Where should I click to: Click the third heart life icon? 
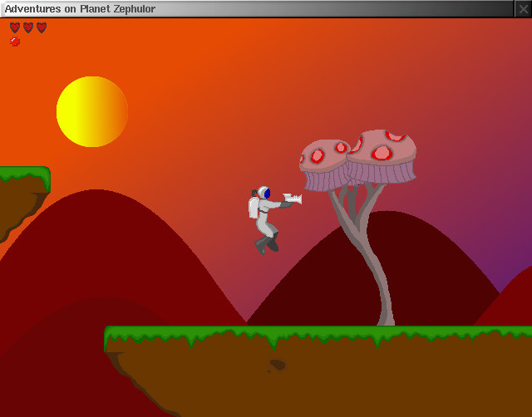[42, 27]
